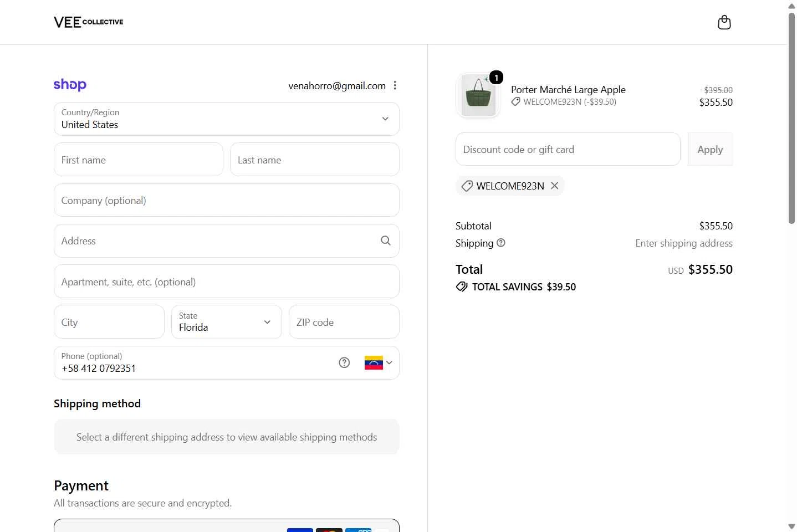
Task: Click the total amount $355.50
Action: point(711,269)
